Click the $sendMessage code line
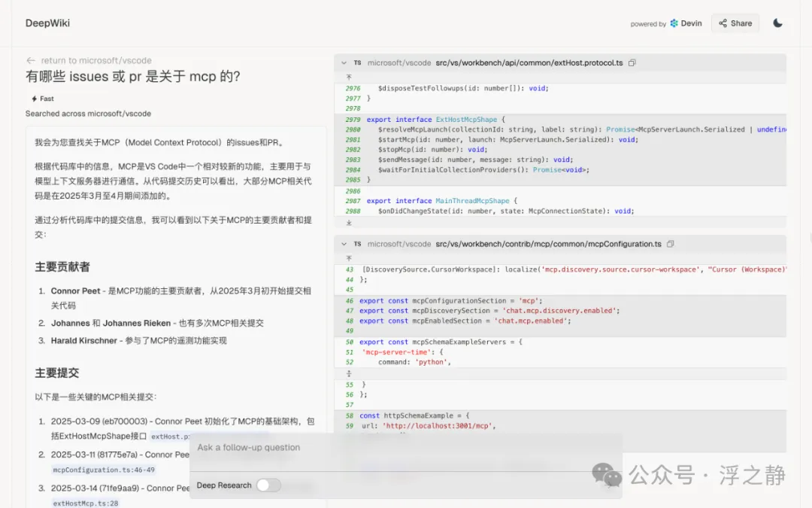This screenshot has height=508, width=812. (475, 160)
